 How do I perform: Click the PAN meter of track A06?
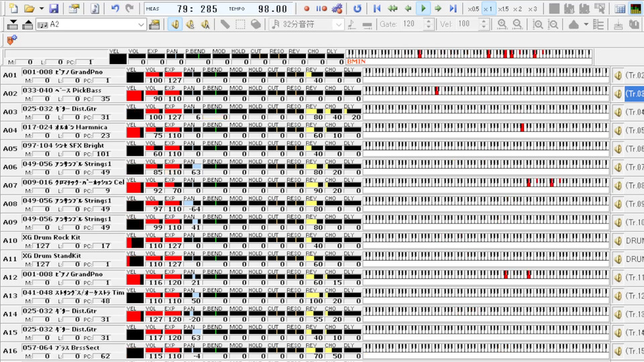[x=192, y=167]
